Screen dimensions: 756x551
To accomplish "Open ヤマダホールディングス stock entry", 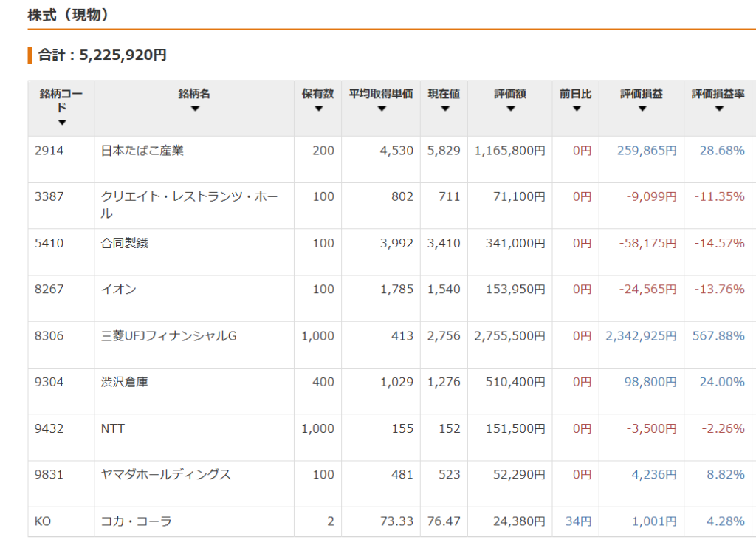I will (166, 474).
